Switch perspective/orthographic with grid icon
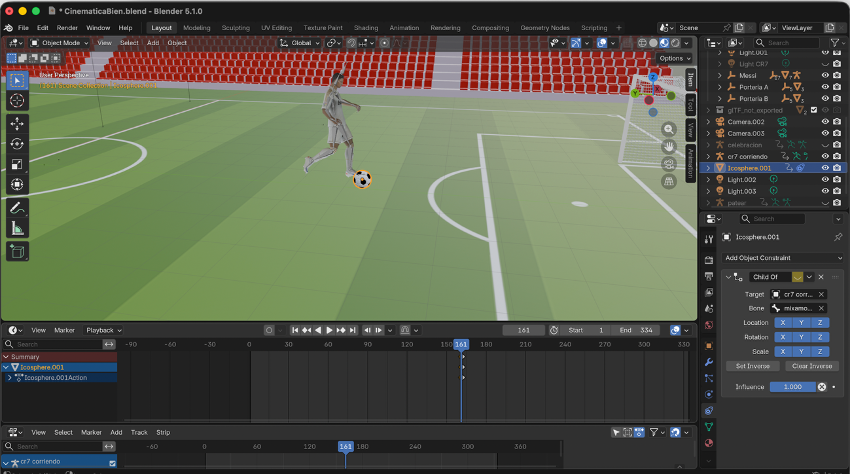Screen dimensions: 850x474 [x=669, y=182]
